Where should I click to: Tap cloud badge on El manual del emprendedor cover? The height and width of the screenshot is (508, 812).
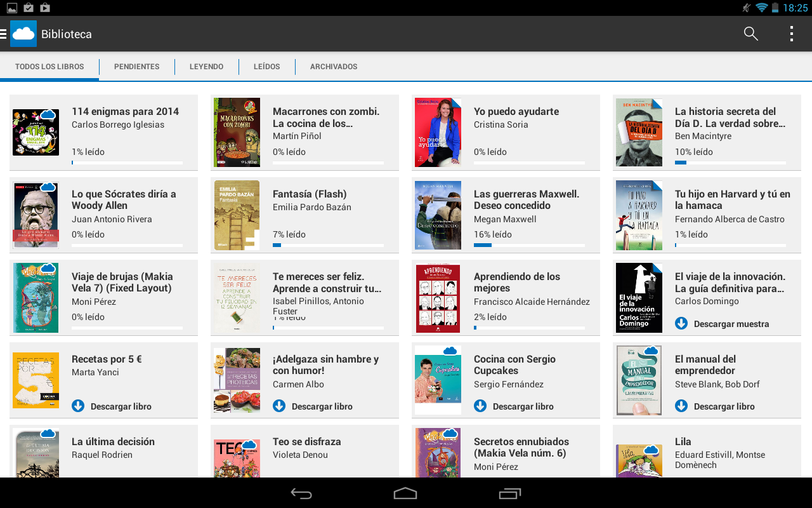pos(652,351)
